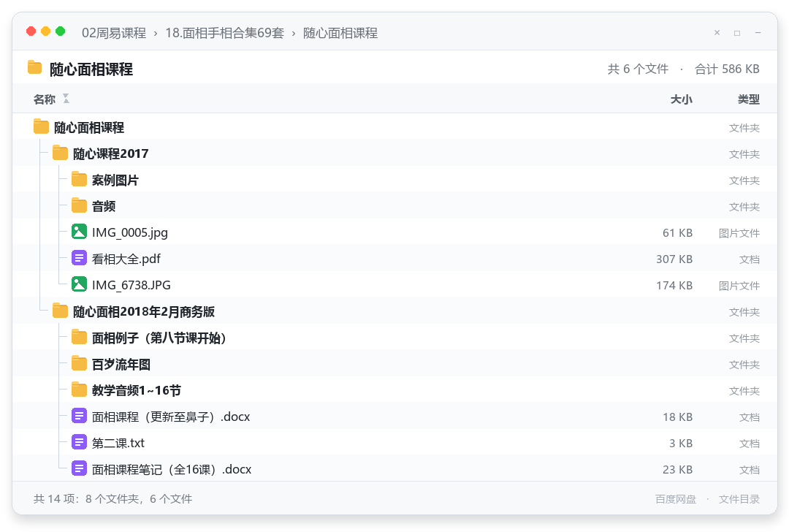Click document icon of 面相课程（更新至鼻子）.docx
Image resolution: width=789 pixels, height=532 pixels.
click(x=79, y=417)
